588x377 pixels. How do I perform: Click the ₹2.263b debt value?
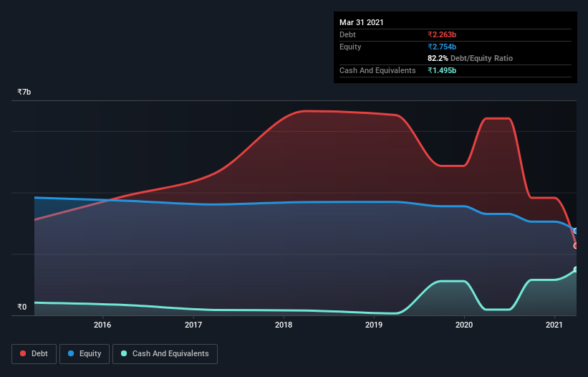click(442, 34)
